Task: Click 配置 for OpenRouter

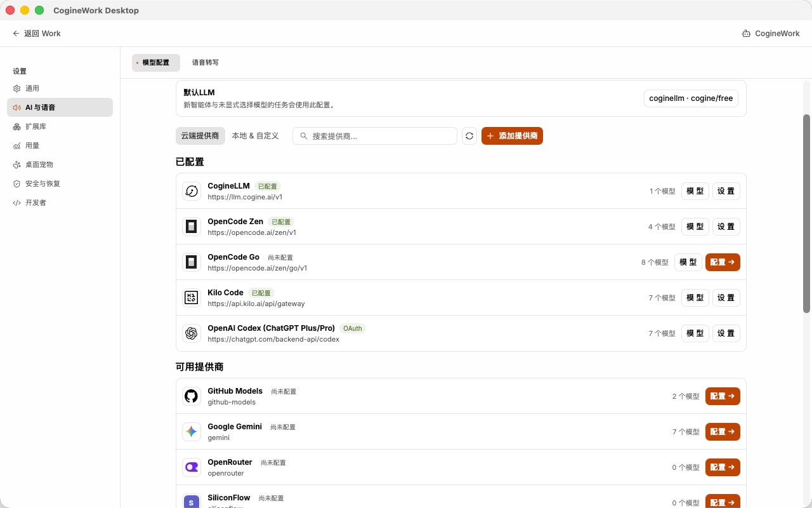Action: [723, 467]
